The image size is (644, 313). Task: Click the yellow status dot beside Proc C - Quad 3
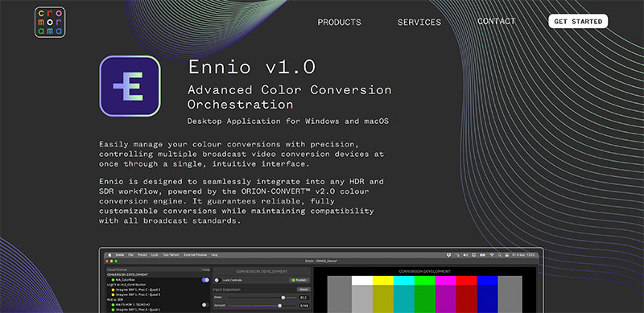(113, 294)
